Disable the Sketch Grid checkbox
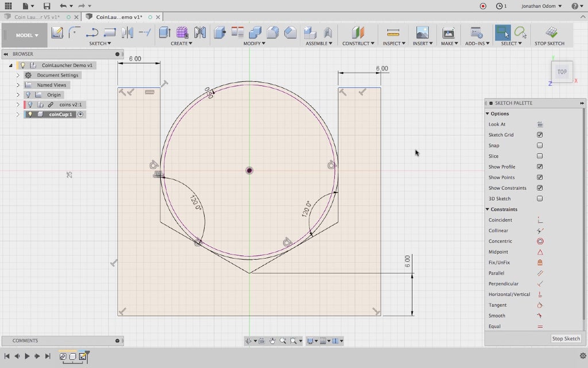Viewport: 588px width, 368px height. (x=540, y=135)
